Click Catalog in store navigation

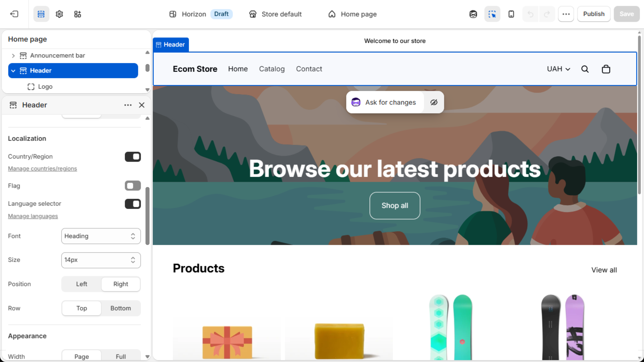[272, 69]
